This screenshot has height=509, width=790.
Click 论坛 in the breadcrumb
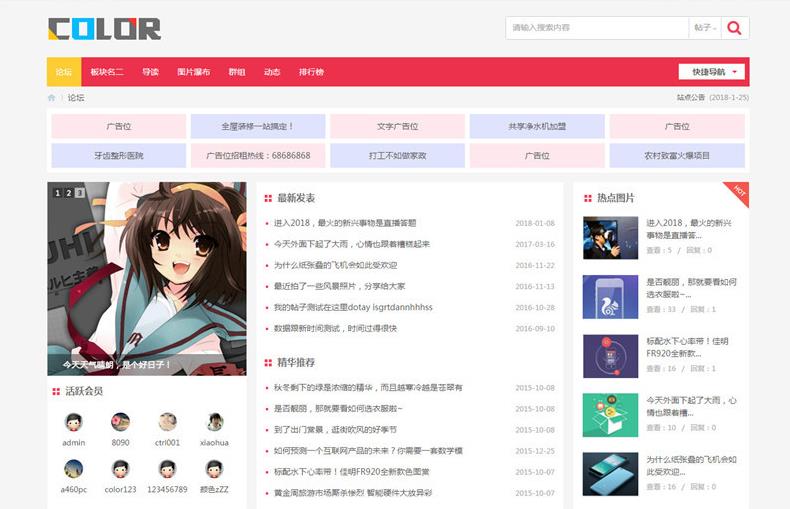76,98
